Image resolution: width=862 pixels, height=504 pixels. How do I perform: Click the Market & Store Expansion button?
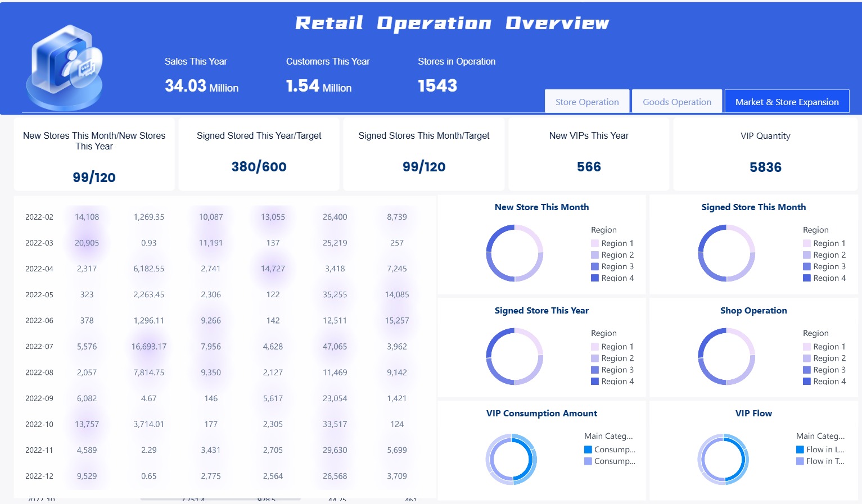[x=787, y=102]
